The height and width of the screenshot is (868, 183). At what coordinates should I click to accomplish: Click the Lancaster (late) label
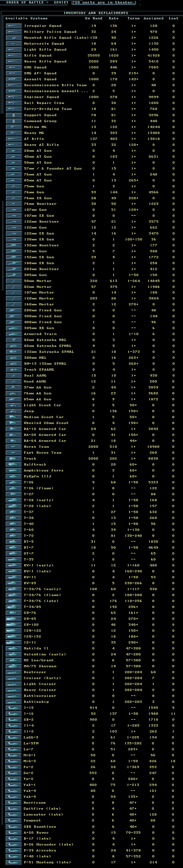pyautogui.click(x=43, y=815)
